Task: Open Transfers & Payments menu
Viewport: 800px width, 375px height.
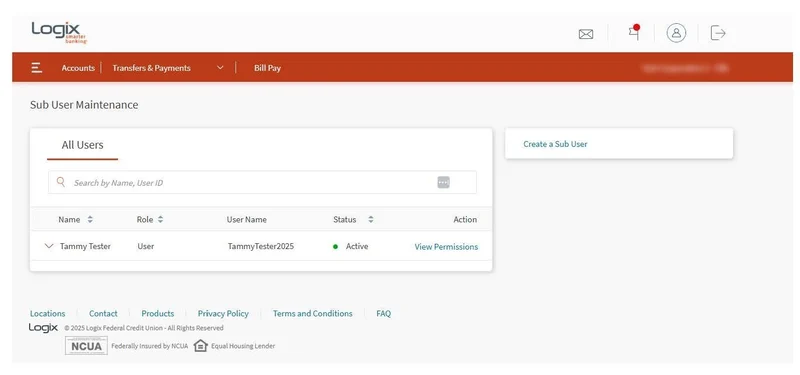Action: click(x=152, y=68)
